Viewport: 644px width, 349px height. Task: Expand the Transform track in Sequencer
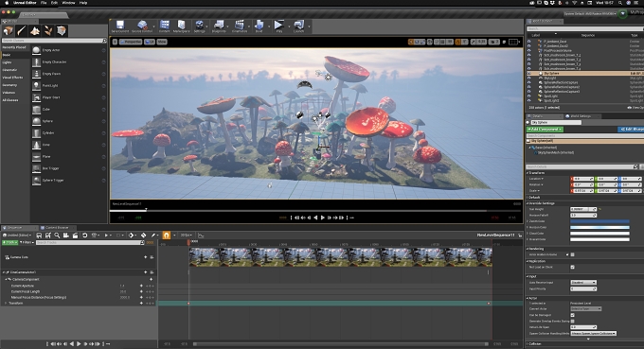point(6,303)
